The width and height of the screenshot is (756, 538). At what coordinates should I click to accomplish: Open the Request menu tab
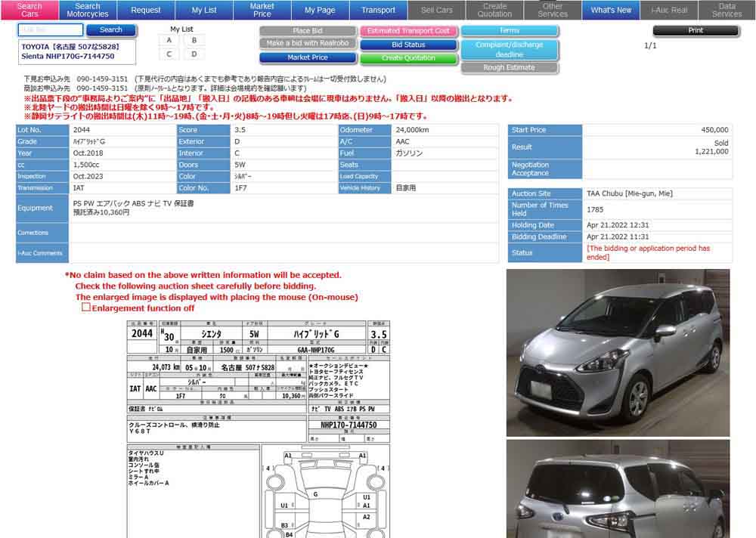click(x=146, y=10)
